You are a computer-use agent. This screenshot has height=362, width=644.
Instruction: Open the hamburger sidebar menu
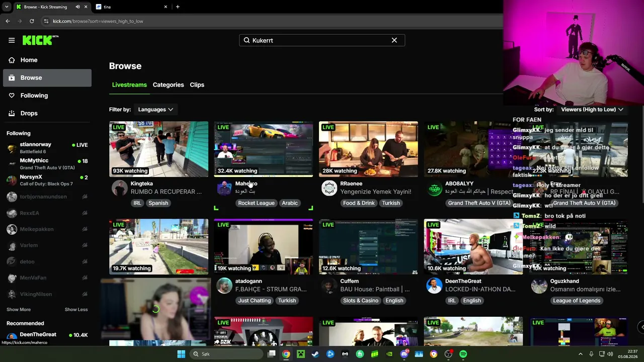[x=12, y=40]
